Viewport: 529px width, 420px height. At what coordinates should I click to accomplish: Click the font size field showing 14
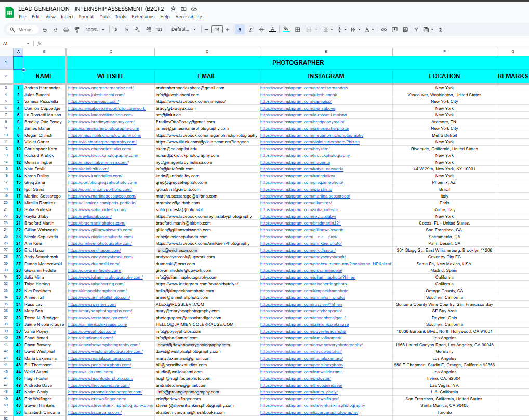tap(217, 29)
